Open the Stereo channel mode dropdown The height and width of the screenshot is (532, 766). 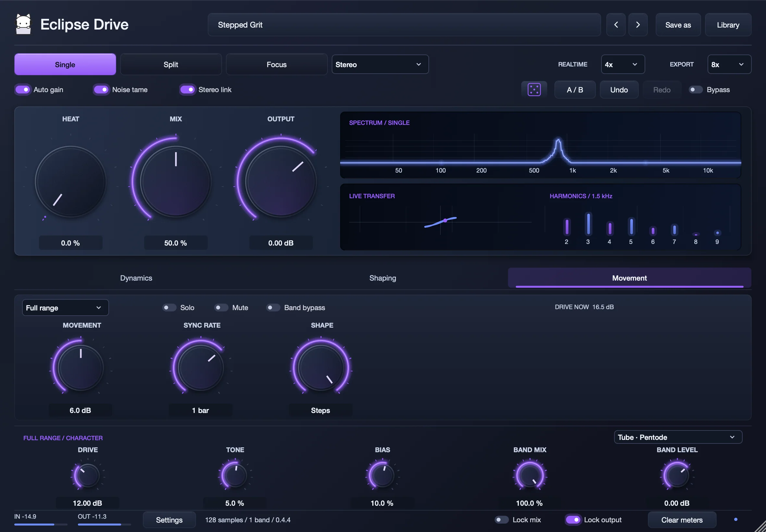(x=380, y=64)
